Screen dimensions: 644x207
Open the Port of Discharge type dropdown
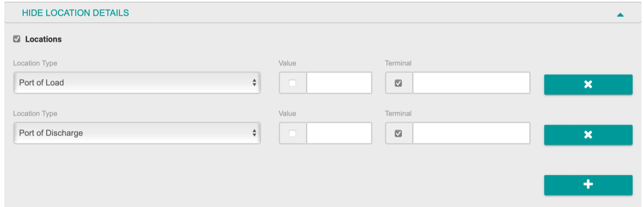(136, 133)
